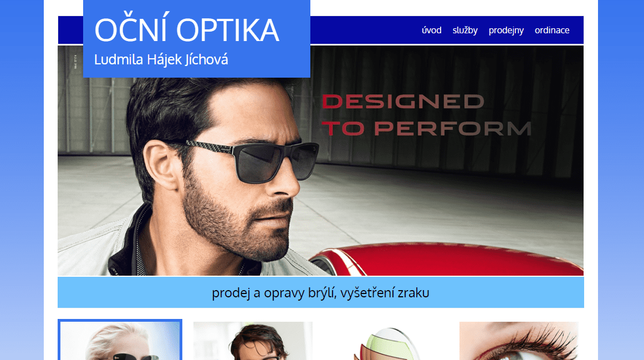Open the layered lens illustration thumbnail

click(x=386, y=342)
